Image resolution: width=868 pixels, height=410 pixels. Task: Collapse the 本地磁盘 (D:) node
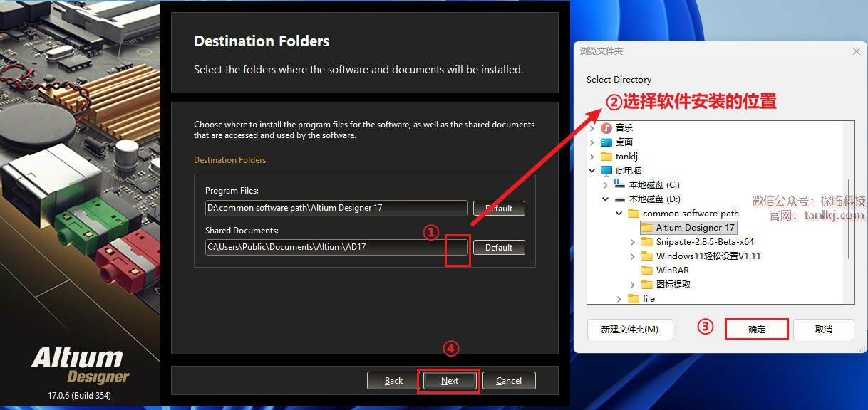click(606, 199)
